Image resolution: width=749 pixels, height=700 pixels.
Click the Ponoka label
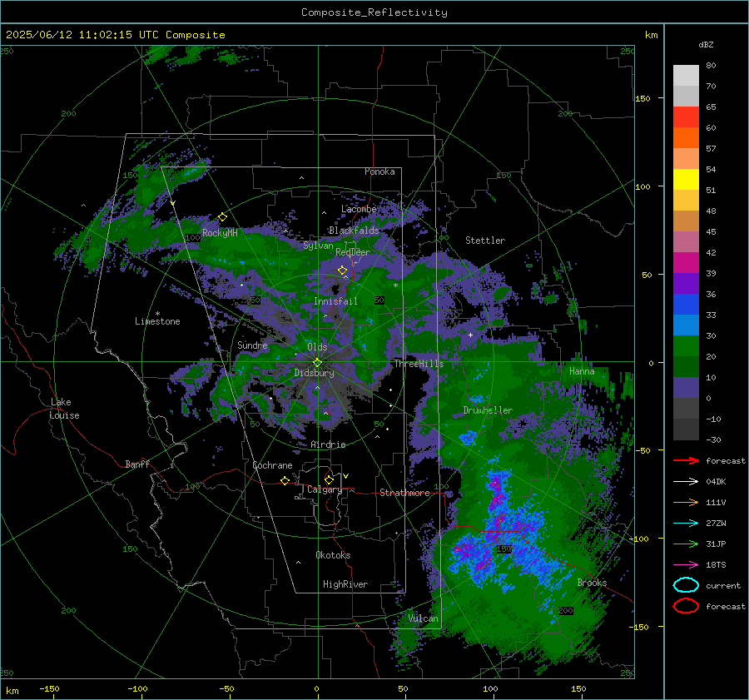click(x=379, y=171)
